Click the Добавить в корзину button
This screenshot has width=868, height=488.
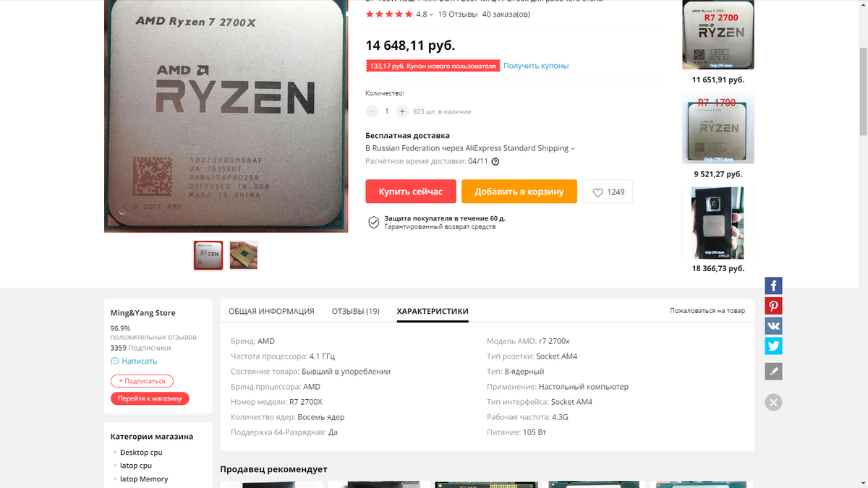[x=519, y=192]
